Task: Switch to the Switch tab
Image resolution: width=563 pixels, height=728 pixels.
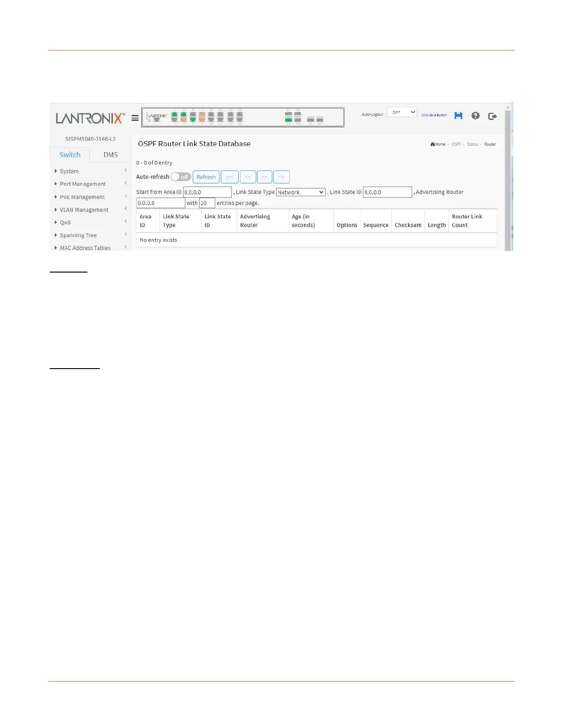Action: coord(70,155)
